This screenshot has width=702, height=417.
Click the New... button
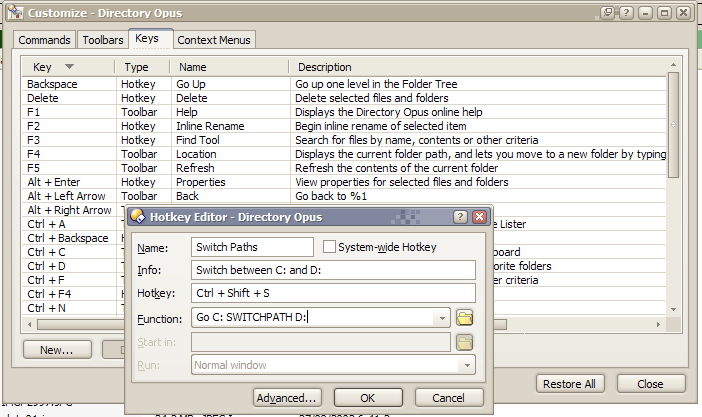[57, 350]
